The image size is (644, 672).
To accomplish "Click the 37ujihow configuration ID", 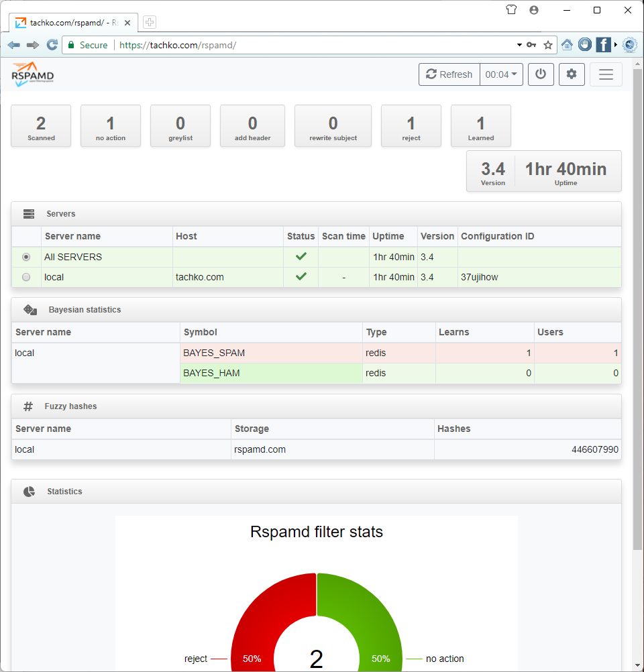I will tap(480, 277).
